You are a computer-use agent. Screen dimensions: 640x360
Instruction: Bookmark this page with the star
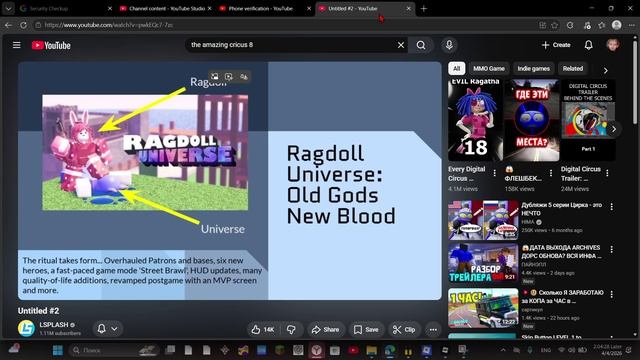(x=555, y=25)
